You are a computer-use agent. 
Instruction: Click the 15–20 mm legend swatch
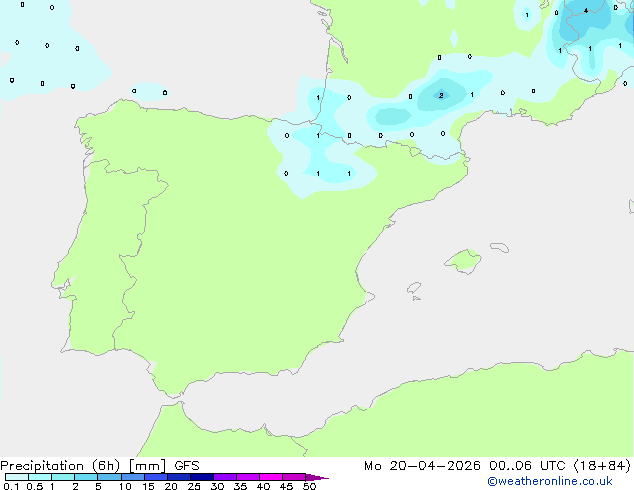(x=156, y=477)
